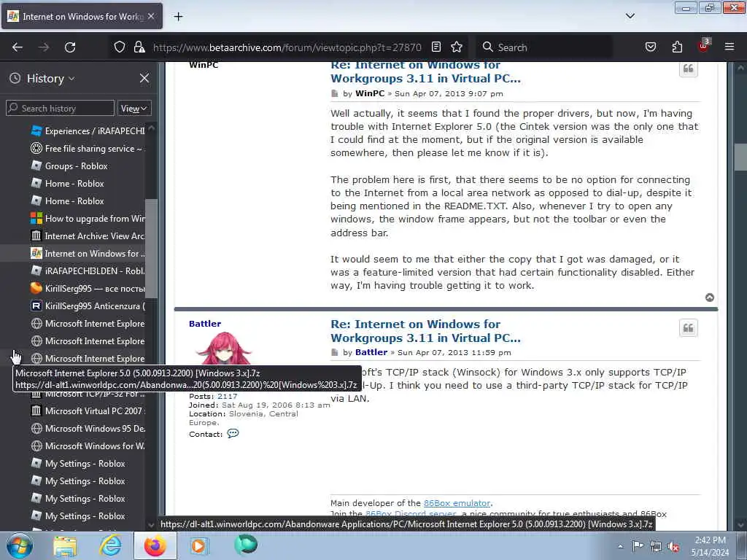Contact Battler via speech bubble icon
Screen dimensions: 747x560
[233, 433]
